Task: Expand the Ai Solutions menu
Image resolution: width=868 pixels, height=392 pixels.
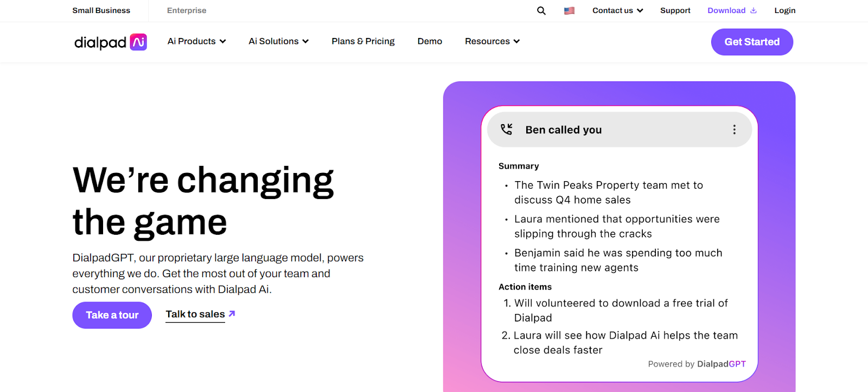Action: click(x=278, y=41)
